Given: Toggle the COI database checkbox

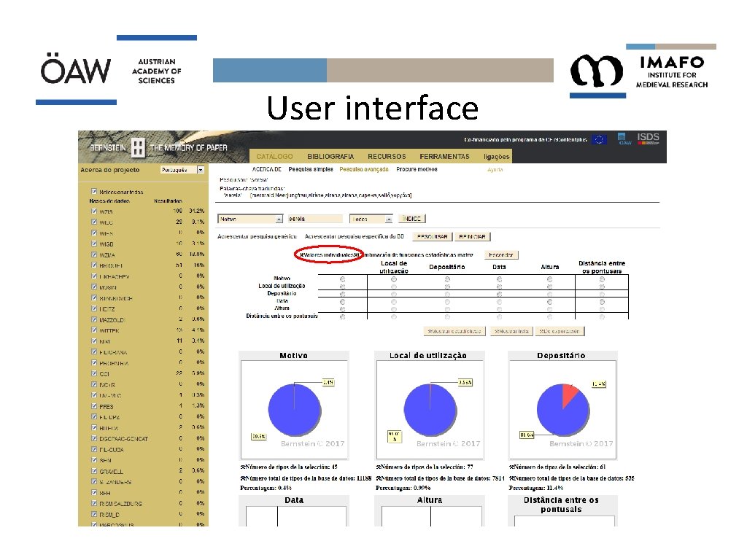Looking at the screenshot, I should click(x=94, y=373).
